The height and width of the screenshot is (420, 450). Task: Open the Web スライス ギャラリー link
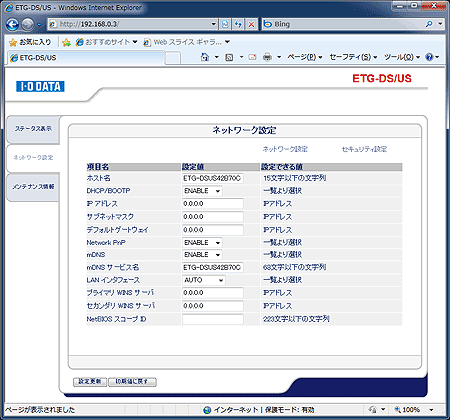coord(186,42)
